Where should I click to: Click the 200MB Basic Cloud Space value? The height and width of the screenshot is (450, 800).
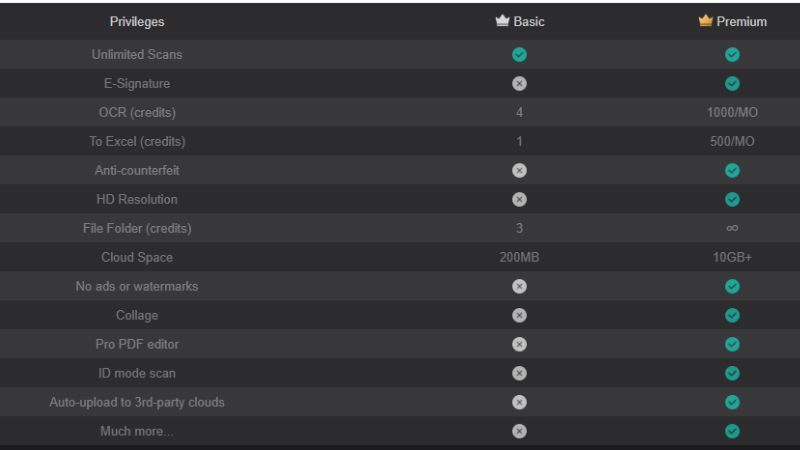click(519, 257)
